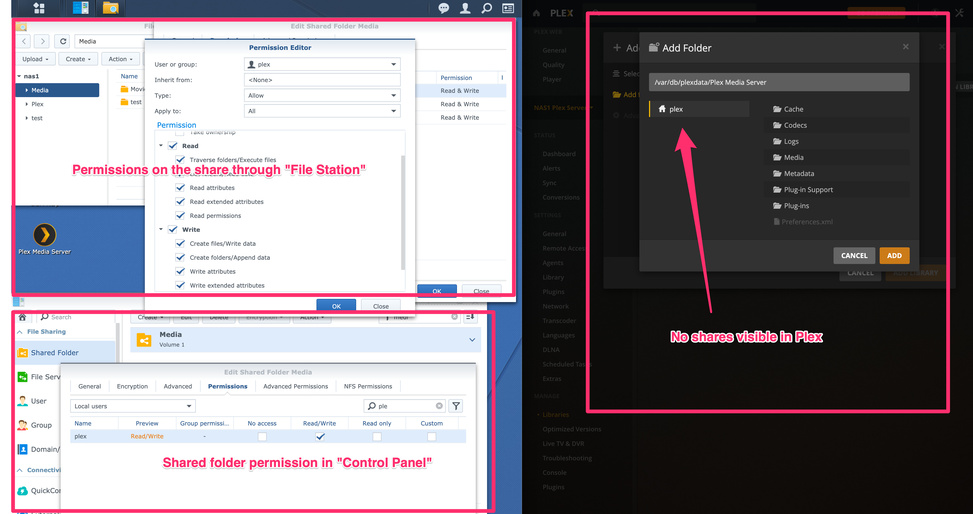Screen dimensions: 973x514
Task: Go back in File Station navigation
Action: click(x=24, y=41)
